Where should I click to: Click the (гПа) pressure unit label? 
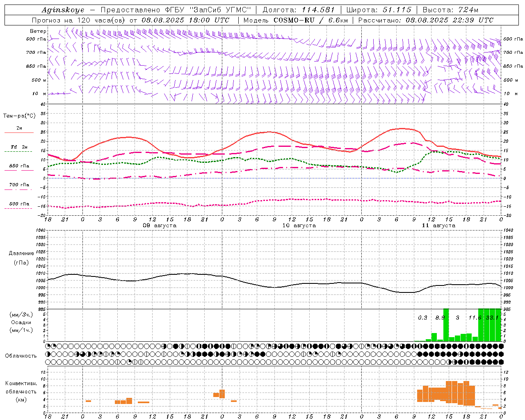point(21,263)
